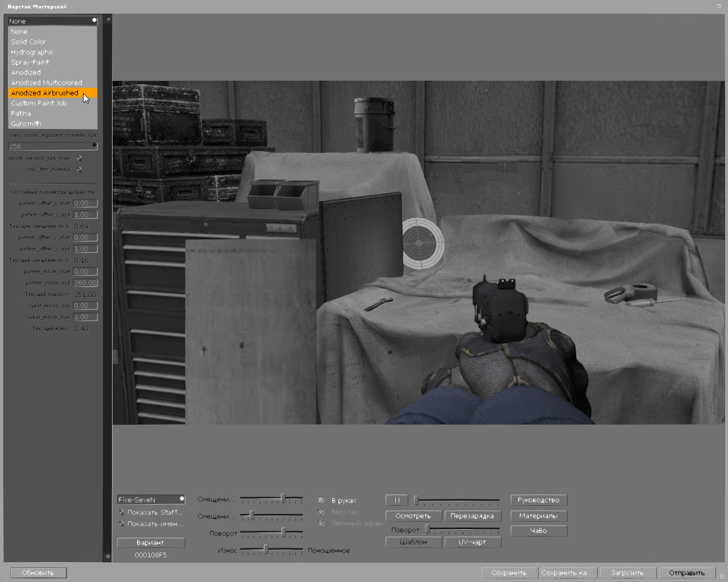Click the current X offset value 0.69
Screen dimensions: 728x582
[x=81, y=226]
